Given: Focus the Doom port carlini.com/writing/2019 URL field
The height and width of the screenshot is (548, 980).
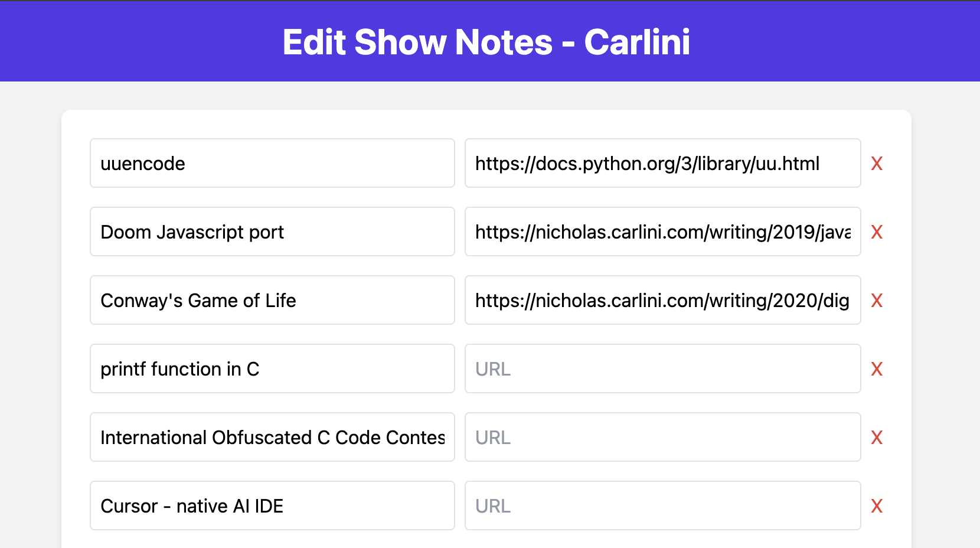Looking at the screenshot, I should (662, 231).
